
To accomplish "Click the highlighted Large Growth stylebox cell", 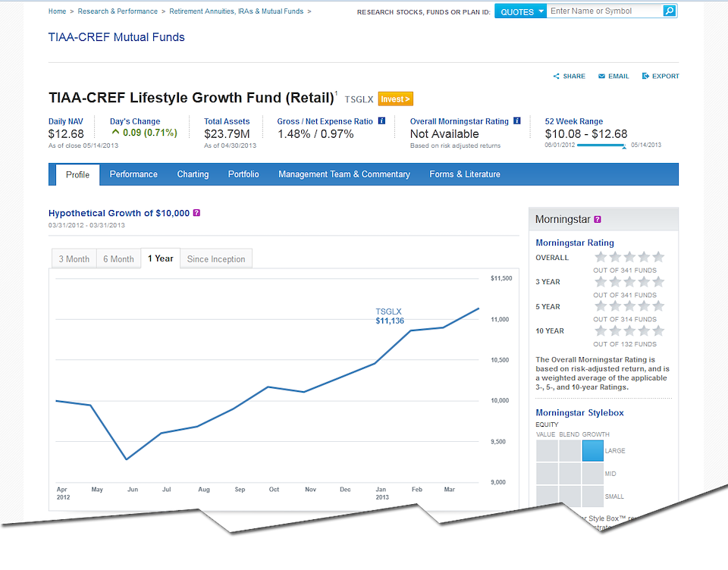I will [x=593, y=451].
